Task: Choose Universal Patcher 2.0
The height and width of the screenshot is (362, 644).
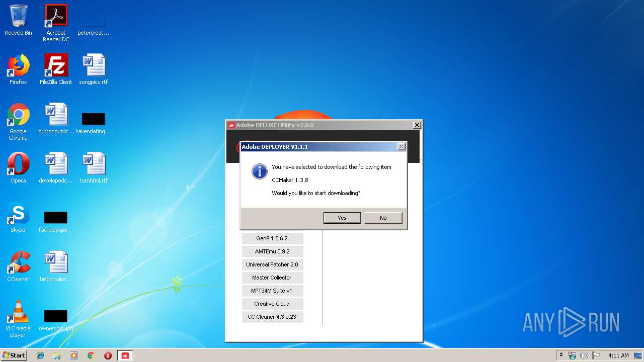Action: point(272,264)
